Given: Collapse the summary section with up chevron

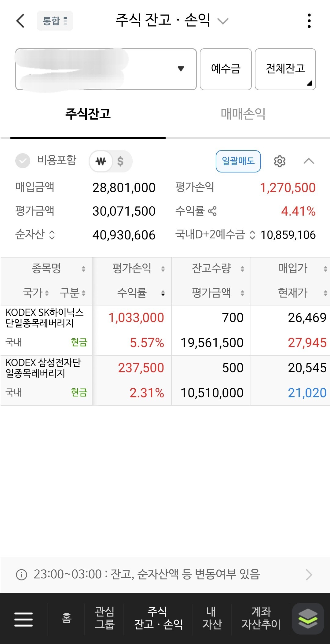Looking at the screenshot, I should [x=309, y=161].
